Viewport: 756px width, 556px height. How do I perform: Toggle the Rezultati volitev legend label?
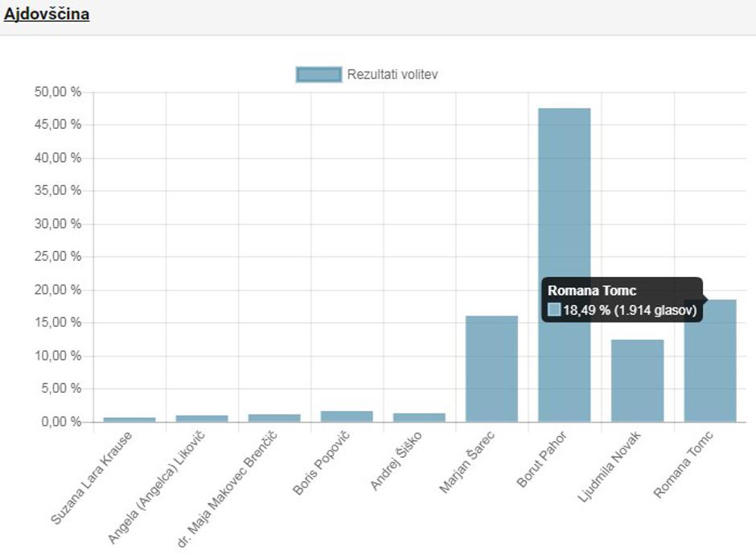[x=392, y=75]
